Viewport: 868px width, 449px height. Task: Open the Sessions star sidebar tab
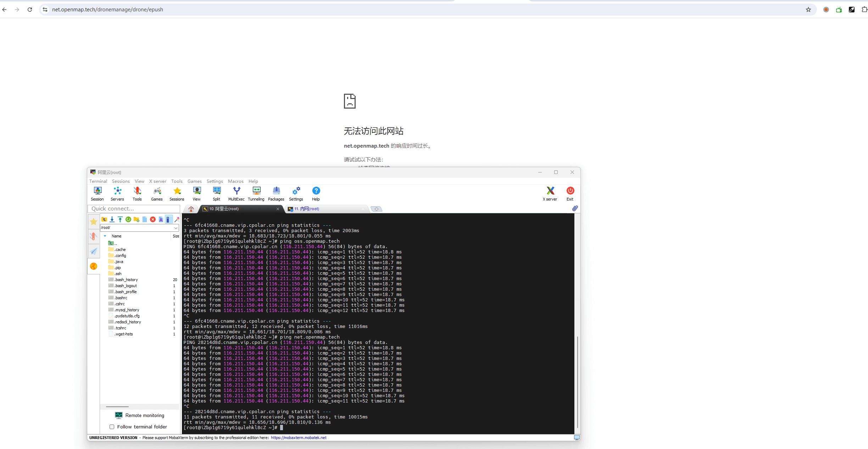(x=94, y=222)
